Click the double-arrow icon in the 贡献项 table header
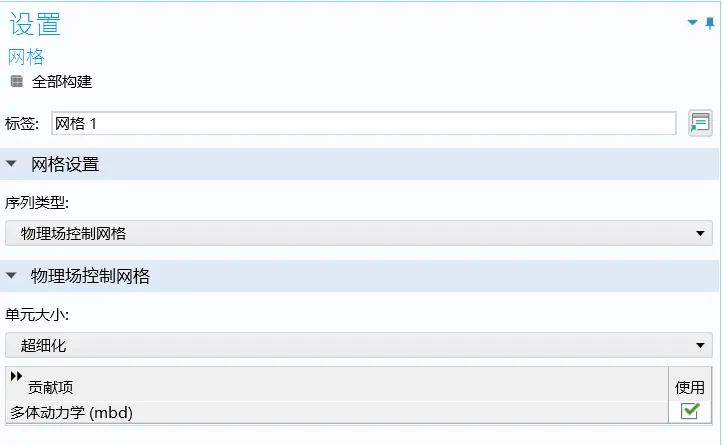 tap(16, 376)
